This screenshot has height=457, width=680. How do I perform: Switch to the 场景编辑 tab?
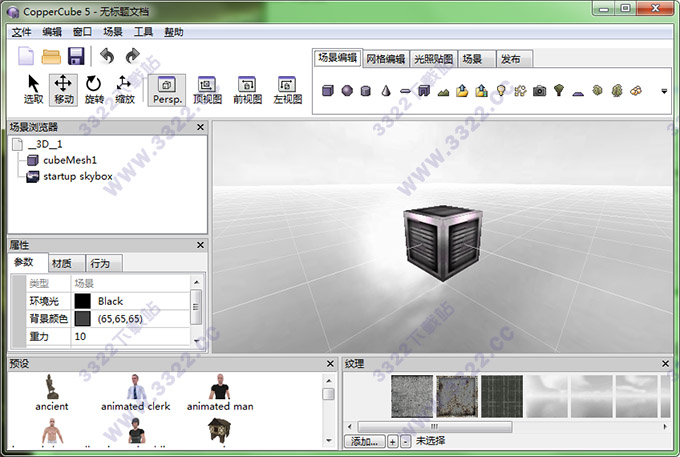[337, 58]
